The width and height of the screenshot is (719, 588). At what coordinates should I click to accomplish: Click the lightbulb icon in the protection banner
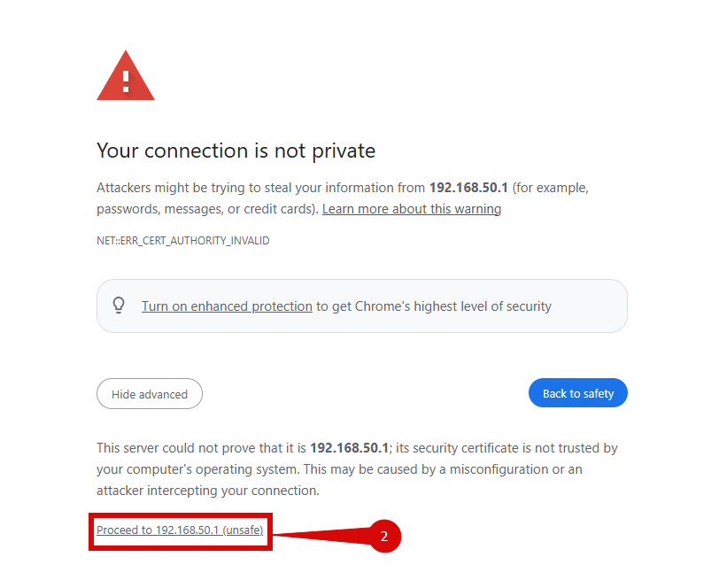119,306
